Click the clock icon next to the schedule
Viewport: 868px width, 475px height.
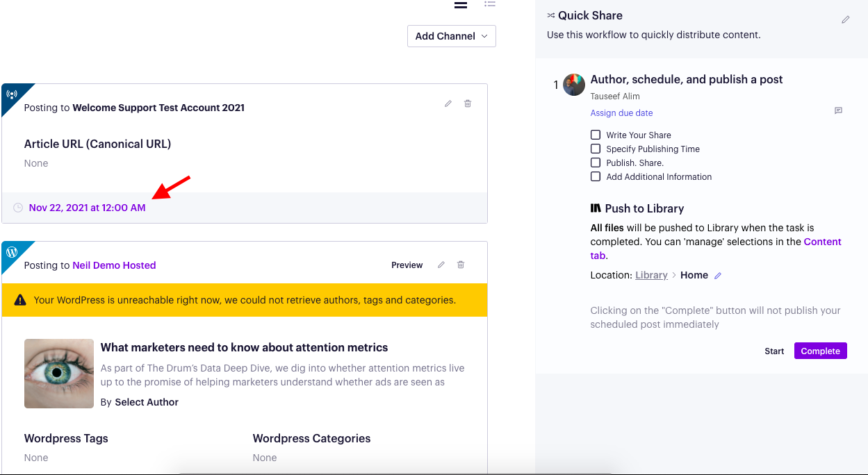coord(18,207)
